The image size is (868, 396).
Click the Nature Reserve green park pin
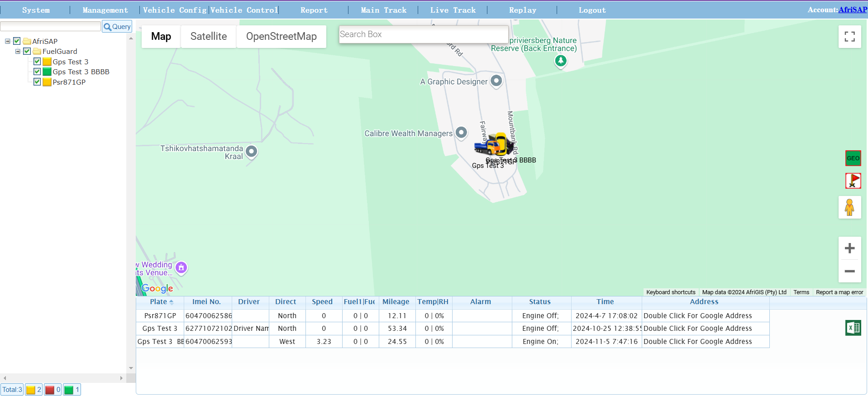pos(561,61)
